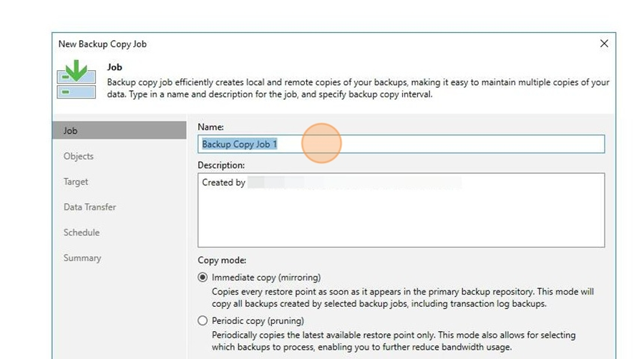Click the Created by text in the description

[x=223, y=182]
